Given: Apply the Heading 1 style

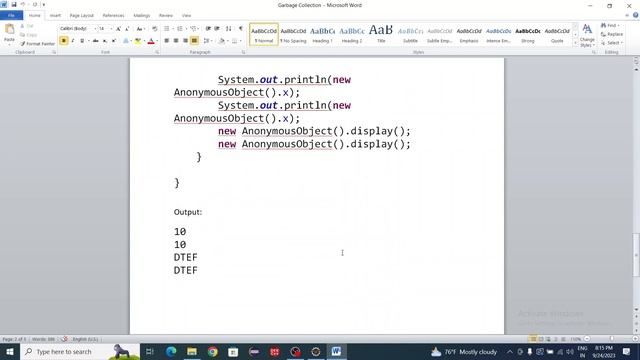Looking at the screenshot, I should click(322, 34).
